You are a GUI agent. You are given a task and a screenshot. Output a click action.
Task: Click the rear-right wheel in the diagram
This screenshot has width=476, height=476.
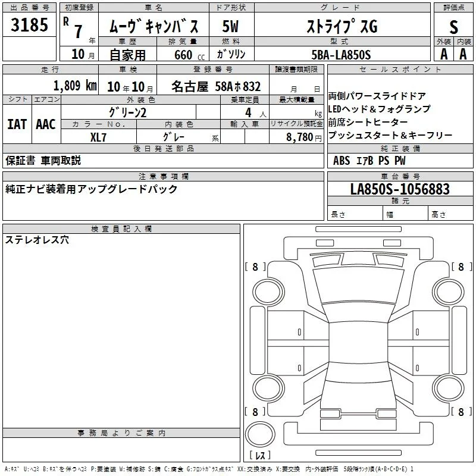coord(448,389)
